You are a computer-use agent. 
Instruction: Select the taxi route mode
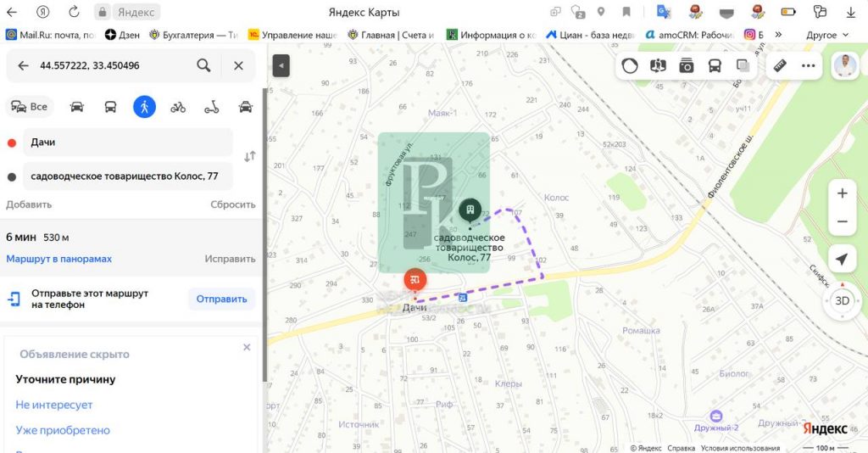[245, 107]
